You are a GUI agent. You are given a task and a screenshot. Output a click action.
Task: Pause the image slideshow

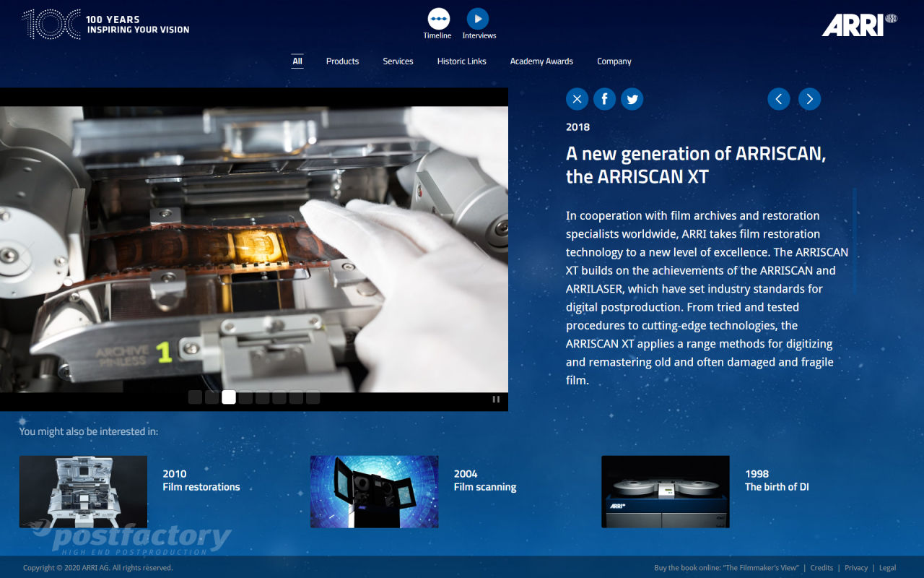coord(496,399)
